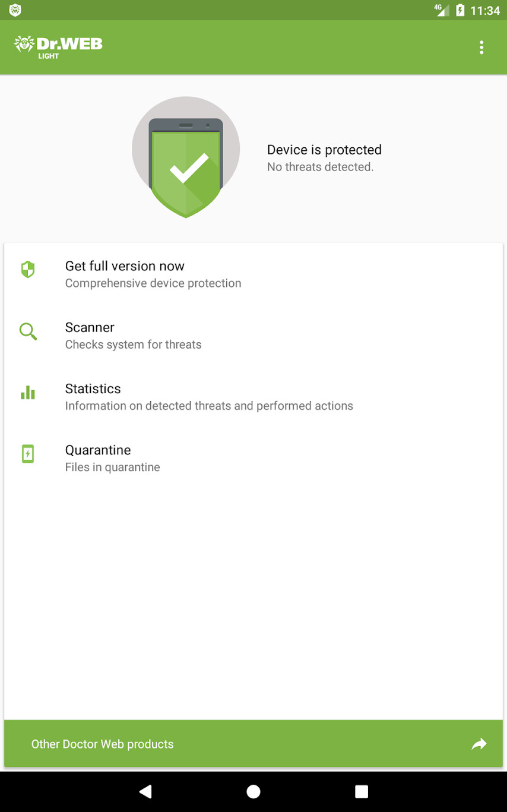This screenshot has width=507, height=812.
Task: Click the Device is protected status text
Action: pyautogui.click(x=324, y=150)
